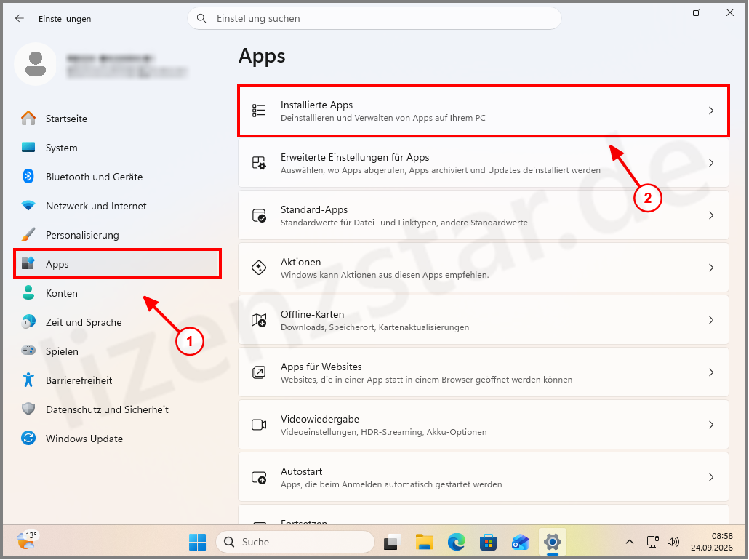Image resolution: width=749 pixels, height=560 pixels.
Task: Click the System monitor icon
Action: 28,147
